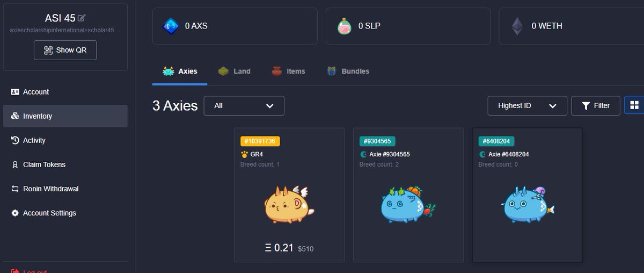Click the #10391736 ID badge
The height and width of the screenshot is (273, 644).
coord(260,141)
